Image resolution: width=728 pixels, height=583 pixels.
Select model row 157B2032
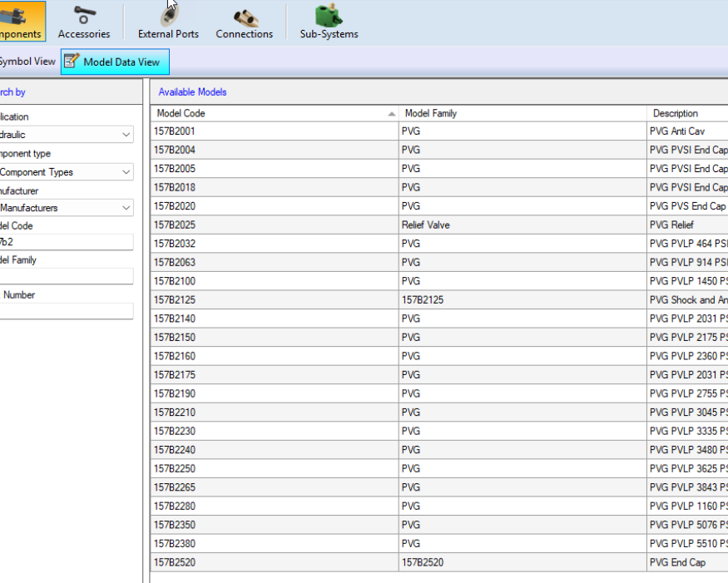coord(439,244)
